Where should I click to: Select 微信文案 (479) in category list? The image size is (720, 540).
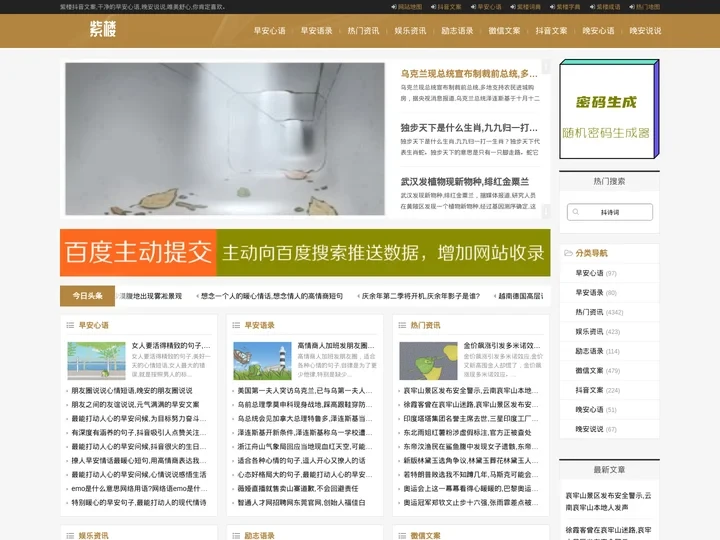click(x=597, y=371)
